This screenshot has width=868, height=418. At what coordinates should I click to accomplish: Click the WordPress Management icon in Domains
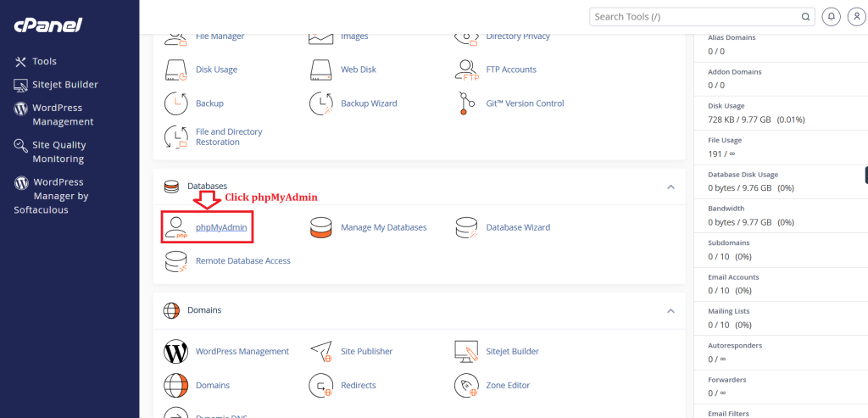coord(176,352)
